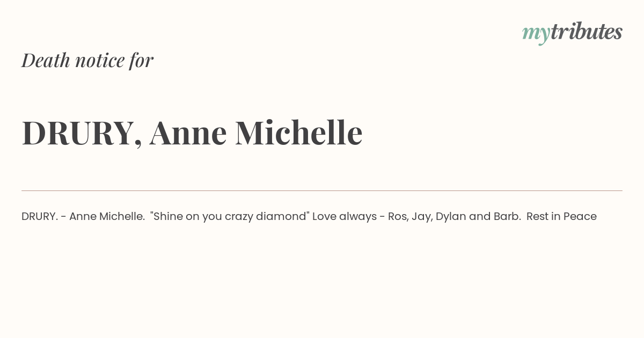This screenshot has height=338, width=644.
Task: Click "DRURY." at start of notice text
Action: coord(40,216)
